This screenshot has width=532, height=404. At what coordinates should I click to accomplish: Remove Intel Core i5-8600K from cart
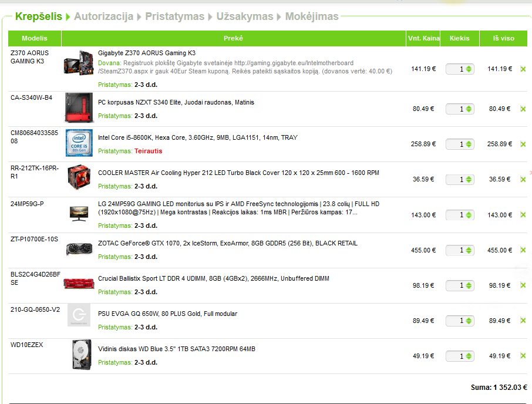pos(523,144)
